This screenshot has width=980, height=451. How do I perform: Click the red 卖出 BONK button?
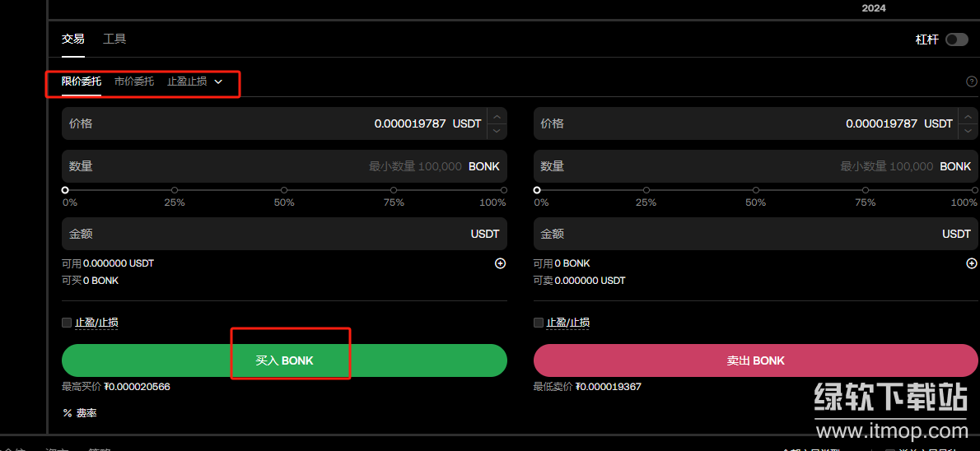[755, 360]
